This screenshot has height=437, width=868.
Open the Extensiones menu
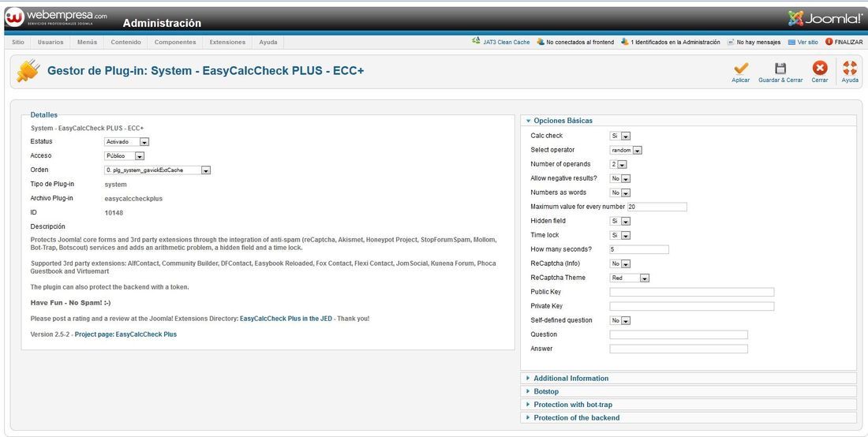pyautogui.click(x=227, y=42)
